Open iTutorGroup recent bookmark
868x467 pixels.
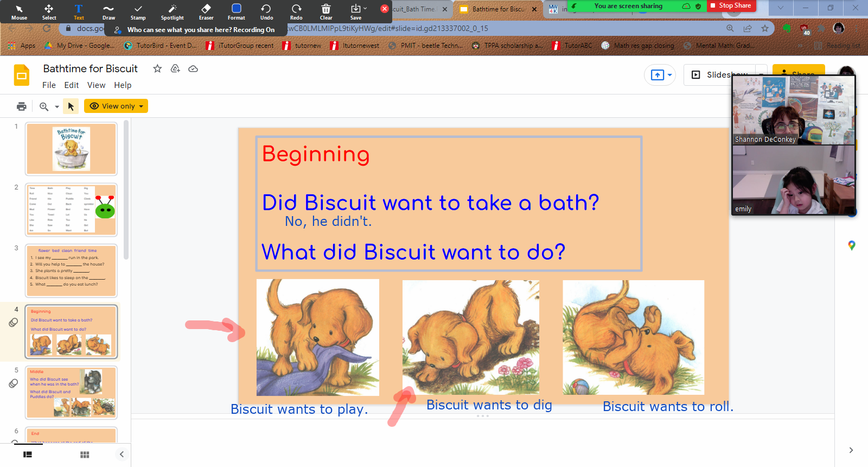pyautogui.click(x=240, y=46)
